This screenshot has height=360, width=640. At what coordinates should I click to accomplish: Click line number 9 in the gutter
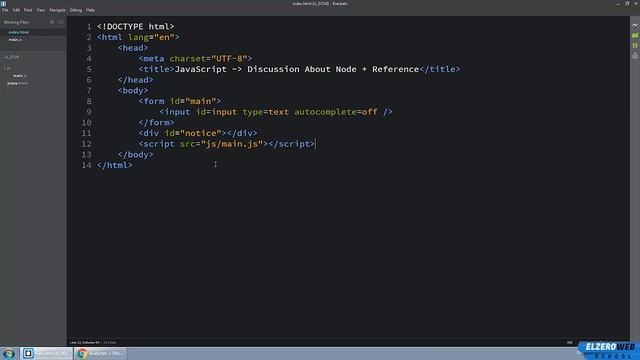click(89, 112)
